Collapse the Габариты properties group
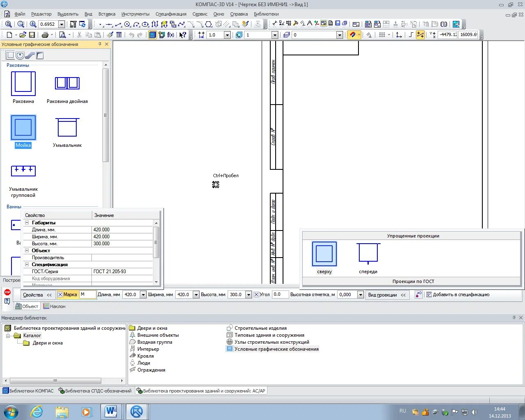Screen dimensions: 525x420 click(x=27, y=223)
